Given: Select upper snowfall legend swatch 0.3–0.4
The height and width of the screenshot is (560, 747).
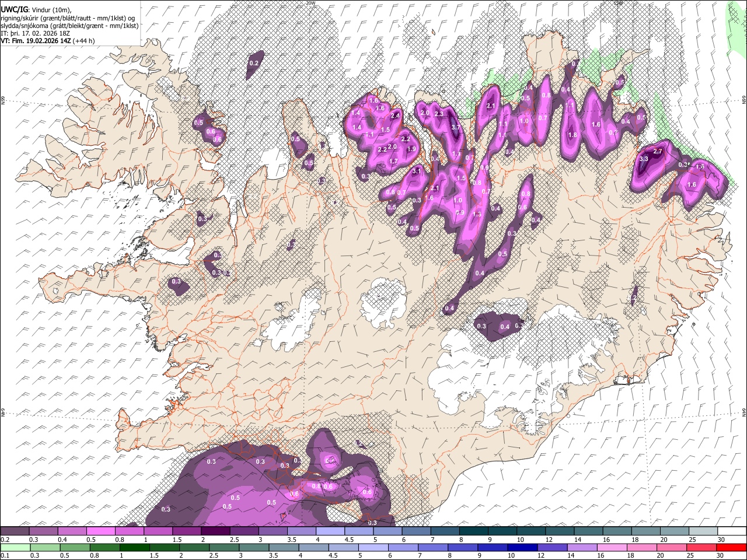Looking at the screenshot, I should coord(43,531).
